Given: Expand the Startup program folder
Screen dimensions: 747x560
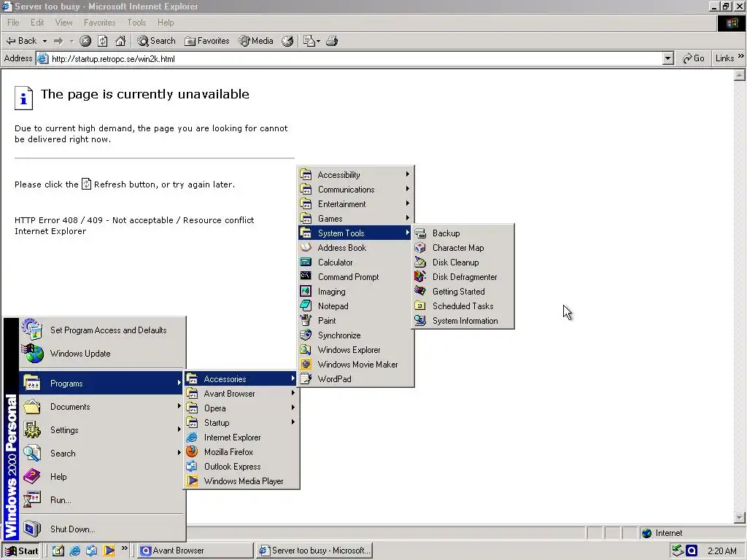Looking at the screenshot, I should coord(241,423).
